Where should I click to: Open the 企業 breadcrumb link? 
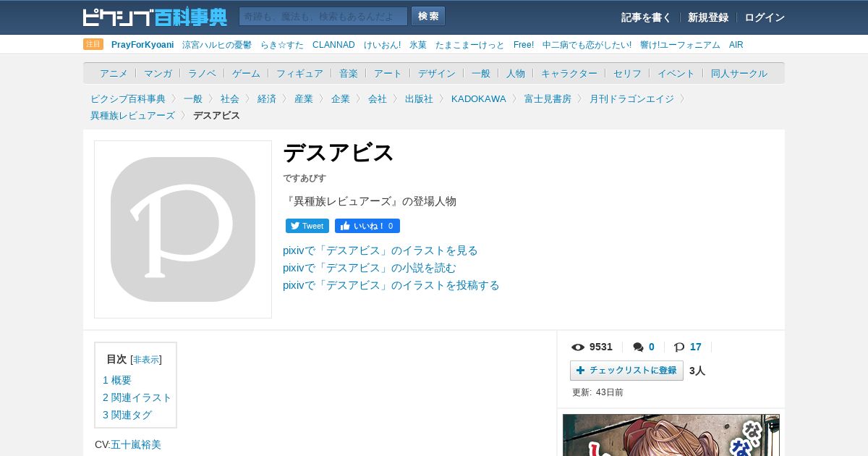(x=341, y=98)
